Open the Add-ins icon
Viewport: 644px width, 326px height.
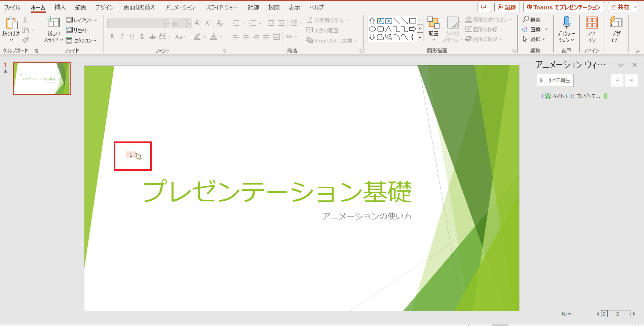592,23
